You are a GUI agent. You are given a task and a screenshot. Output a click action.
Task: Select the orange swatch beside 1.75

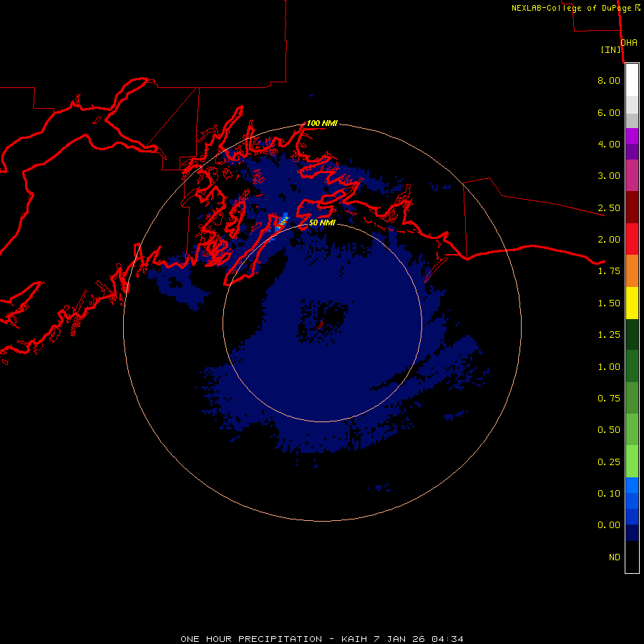pyautogui.click(x=632, y=270)
